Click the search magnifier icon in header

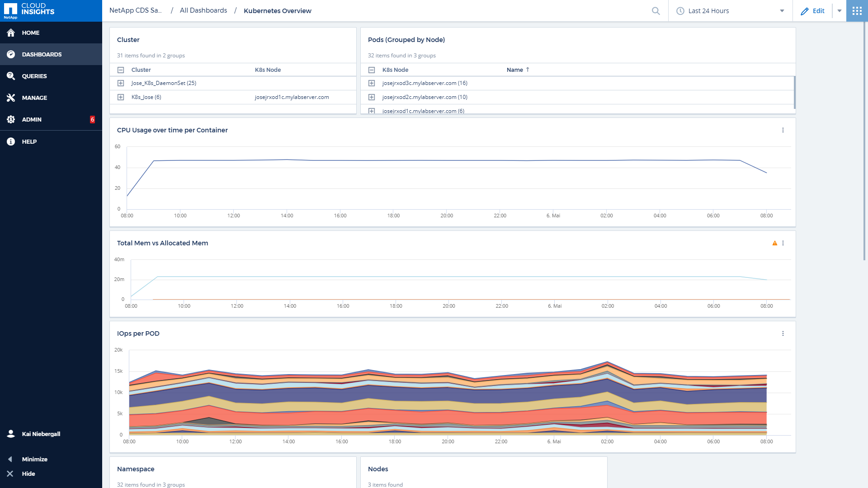656,11
